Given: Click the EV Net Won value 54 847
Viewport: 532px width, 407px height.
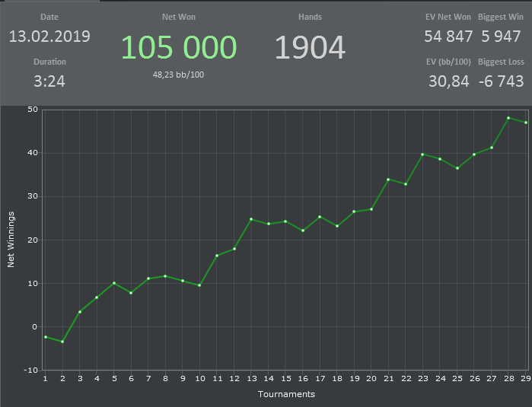Looking at the screenshot, I should click(x=448, y=37).
